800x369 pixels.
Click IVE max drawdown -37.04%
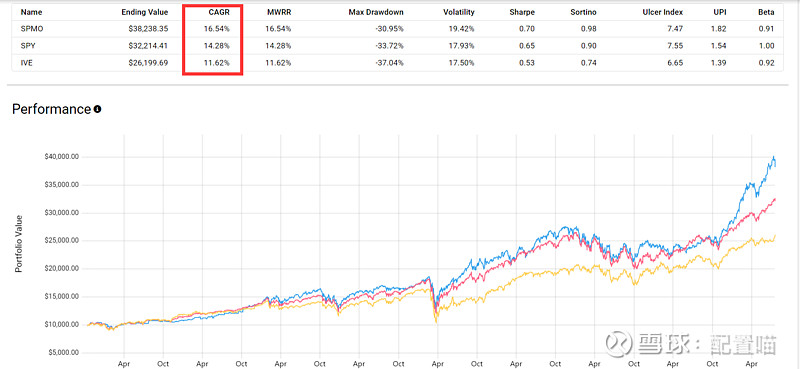tap(390, 63)
